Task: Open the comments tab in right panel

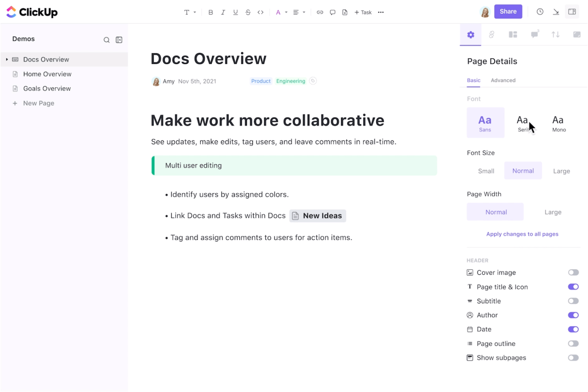Action: pos(534,34)
